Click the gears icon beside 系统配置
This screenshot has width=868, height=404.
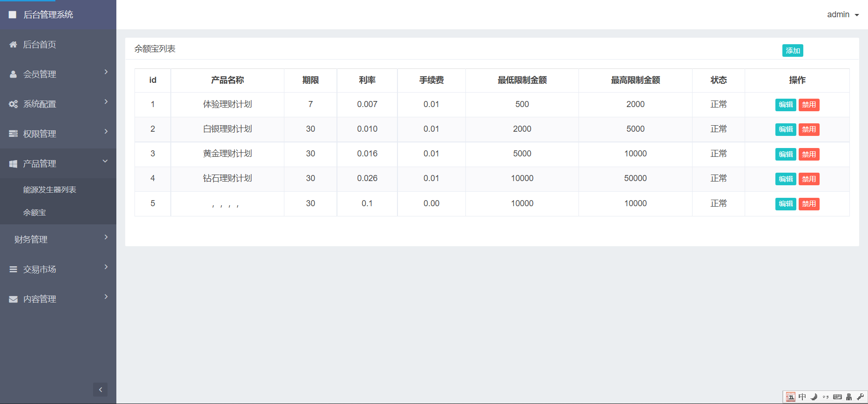click(x=13, y=104)
